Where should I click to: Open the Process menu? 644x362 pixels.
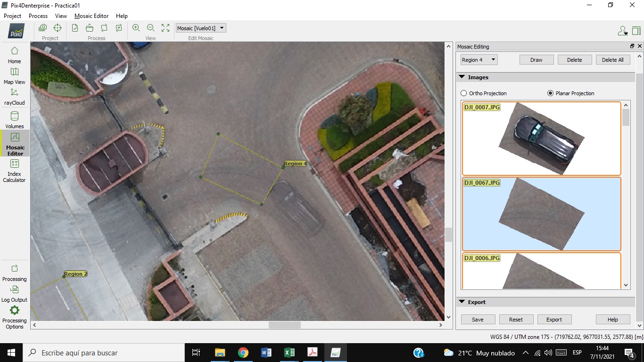(x=38, y=16)
